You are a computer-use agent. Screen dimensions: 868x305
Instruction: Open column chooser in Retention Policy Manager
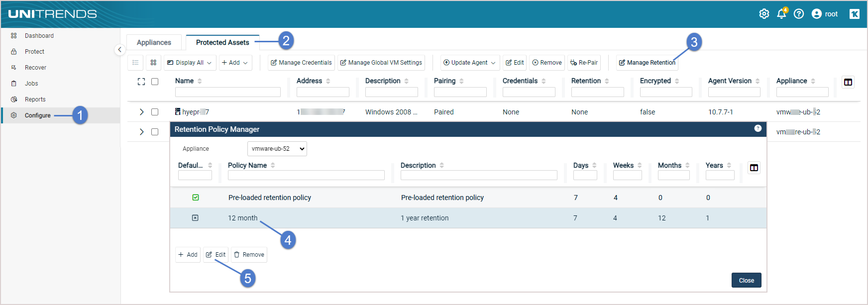[x=754, y=168]
